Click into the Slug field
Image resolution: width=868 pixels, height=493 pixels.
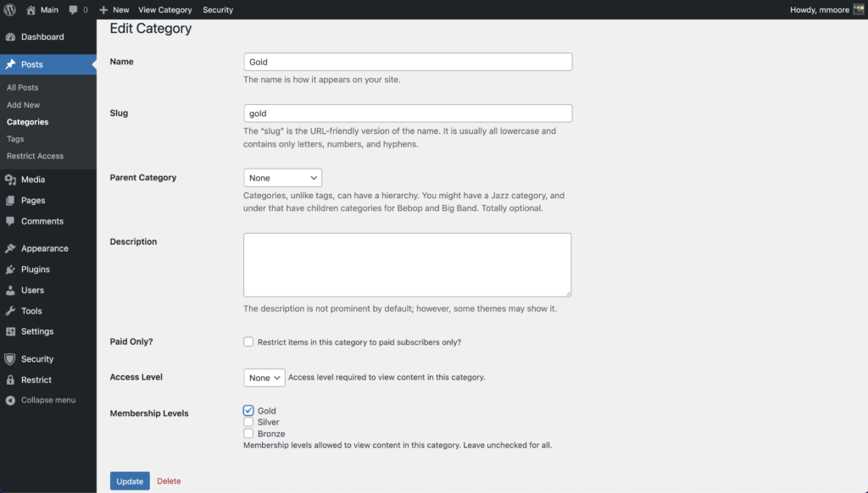click(408, 114)
